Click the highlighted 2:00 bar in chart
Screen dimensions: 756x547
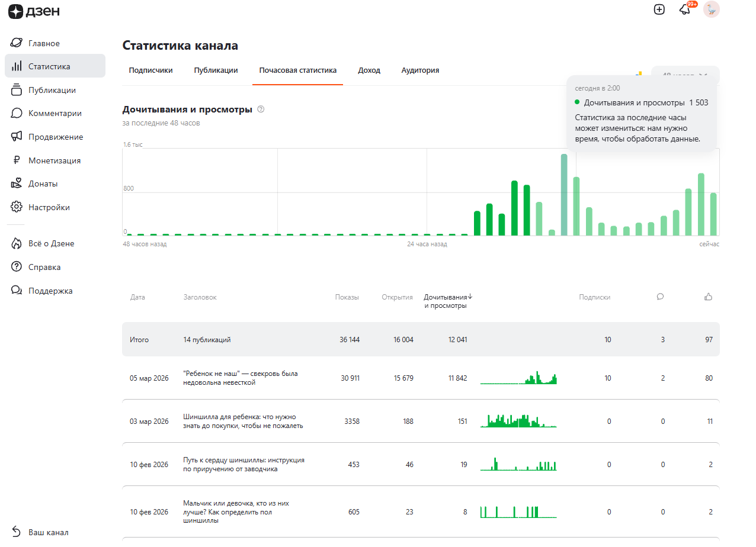pos(564,195)
